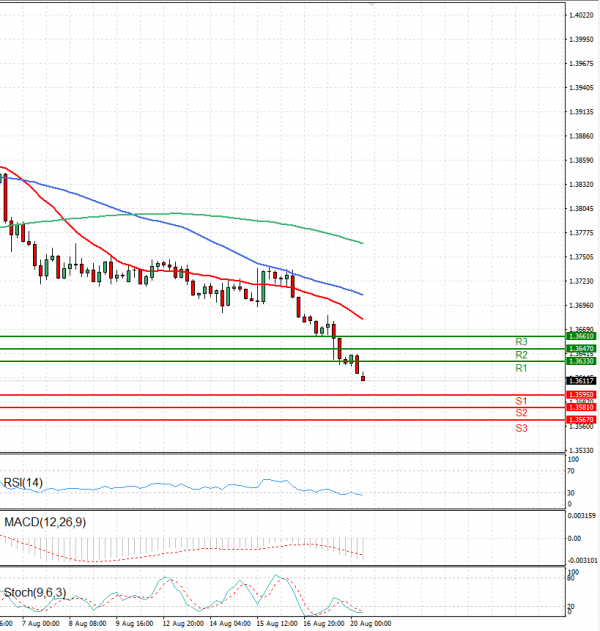Click the 20 Aug 00:00 time label
The width and height of the screenshot is (600, 631).
click(371, 623)
